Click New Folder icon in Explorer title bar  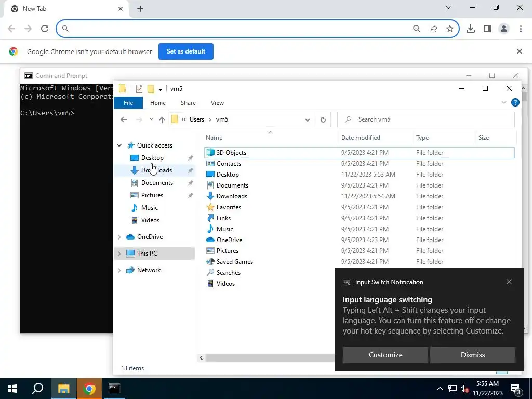(151, 88)
